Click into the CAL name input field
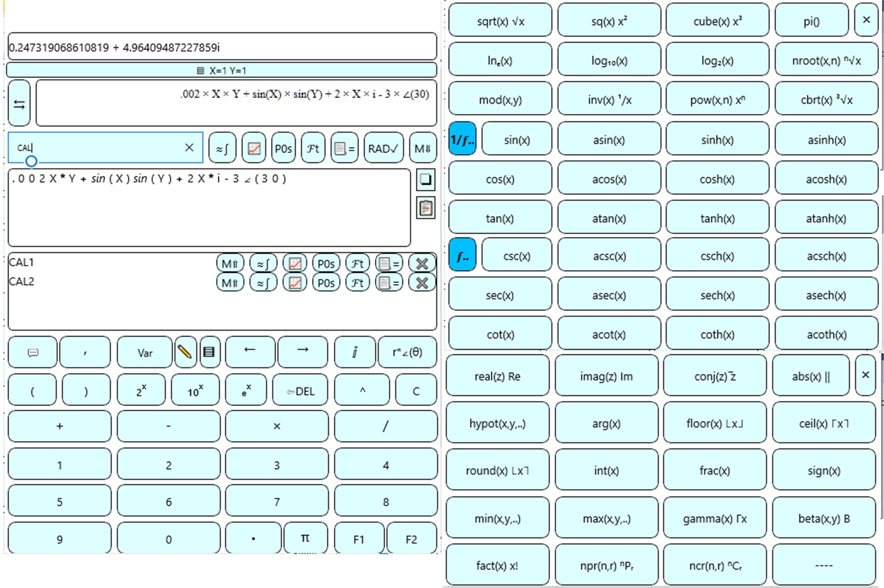This screenshot has height=588, width=884. point(101,148)
